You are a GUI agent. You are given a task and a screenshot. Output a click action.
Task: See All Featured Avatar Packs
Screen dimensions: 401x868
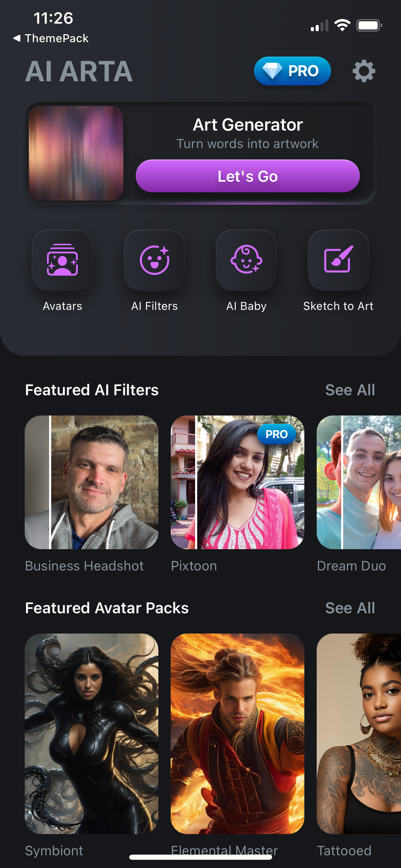click(350, 607)
